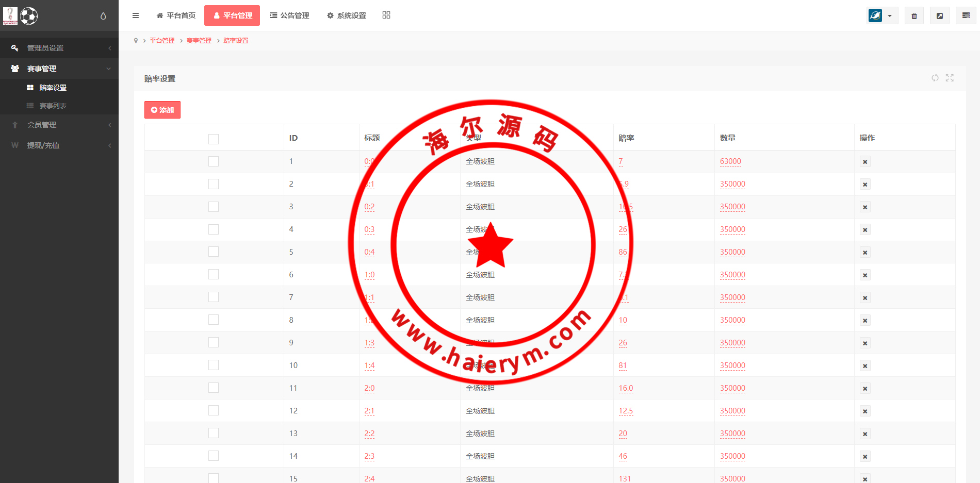Click the fullscreen expand panel icon
980x483 pixels.
coord(950,78)
